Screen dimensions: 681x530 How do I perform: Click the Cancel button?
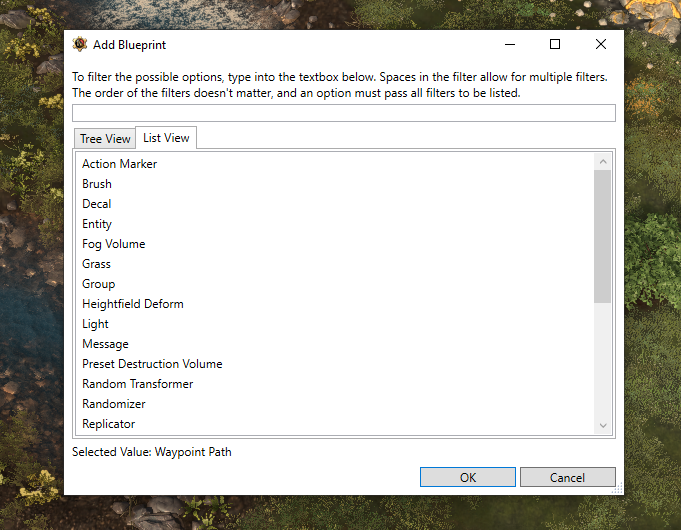(567, 477)
